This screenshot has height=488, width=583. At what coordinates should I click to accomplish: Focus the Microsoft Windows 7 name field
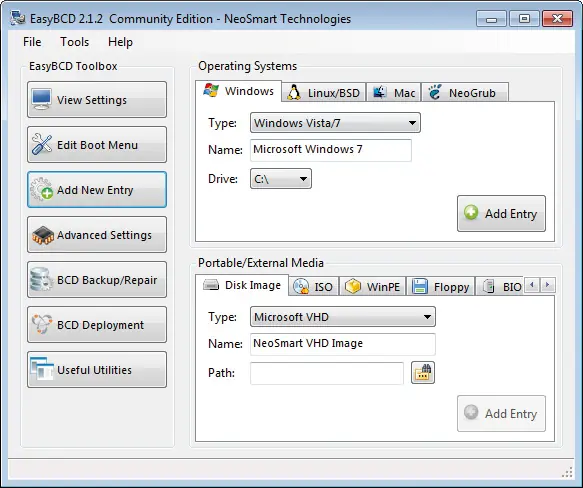click(331, 150)
